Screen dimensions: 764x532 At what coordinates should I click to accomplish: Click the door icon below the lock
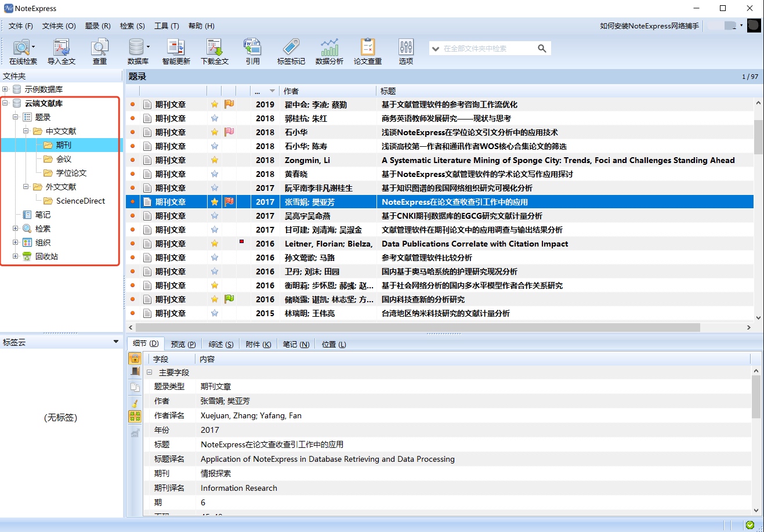pos(135,372)
